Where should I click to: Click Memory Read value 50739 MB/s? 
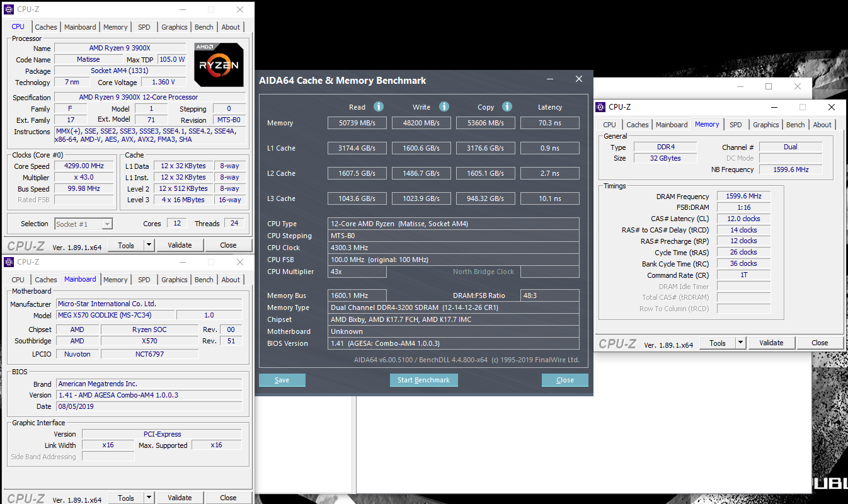[357, 123]
